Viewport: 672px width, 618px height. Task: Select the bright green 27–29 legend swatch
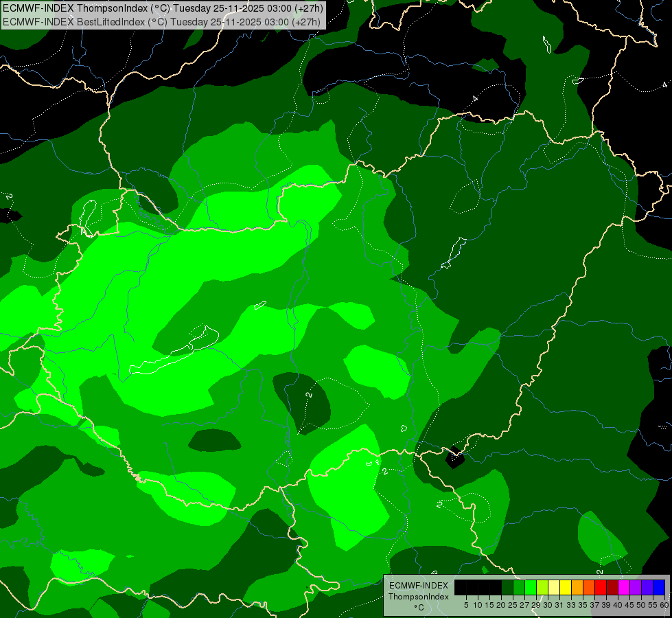click(531, 587)
